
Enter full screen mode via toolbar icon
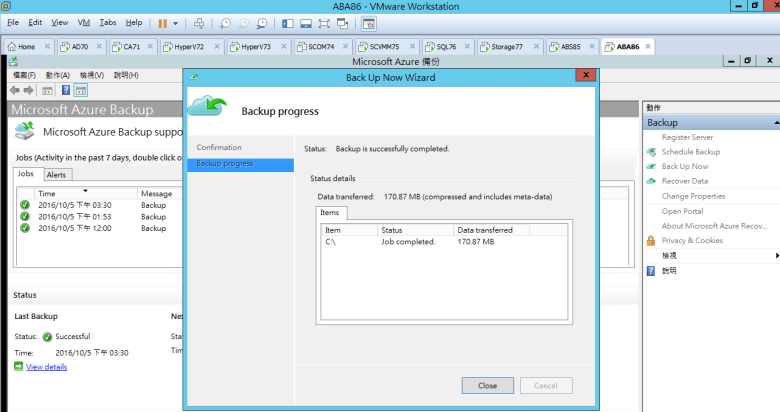pyautogui.click(x=323, y=22)
